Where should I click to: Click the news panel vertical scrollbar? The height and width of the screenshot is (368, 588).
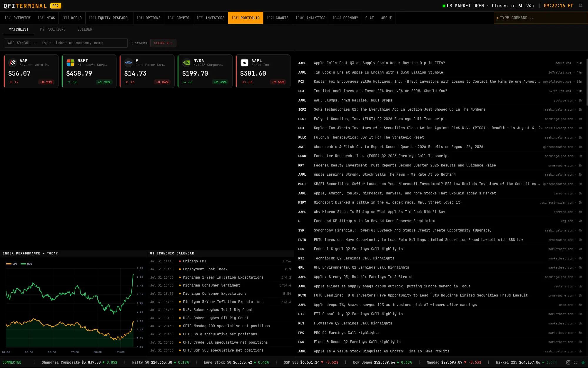[x=587, y=82]
